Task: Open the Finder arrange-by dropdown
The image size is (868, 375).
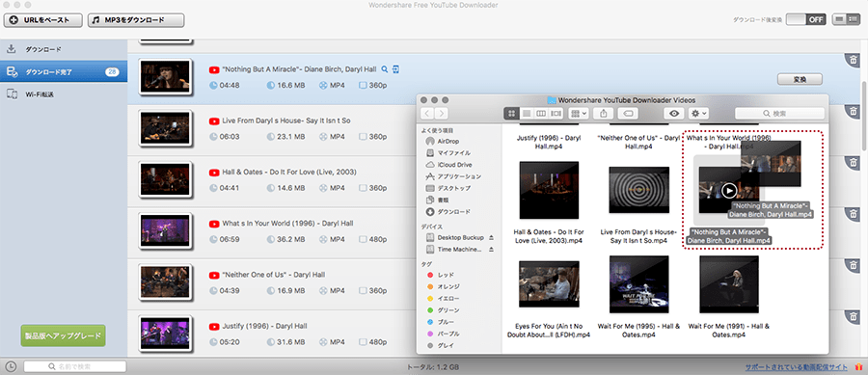Action: point(579,114)
